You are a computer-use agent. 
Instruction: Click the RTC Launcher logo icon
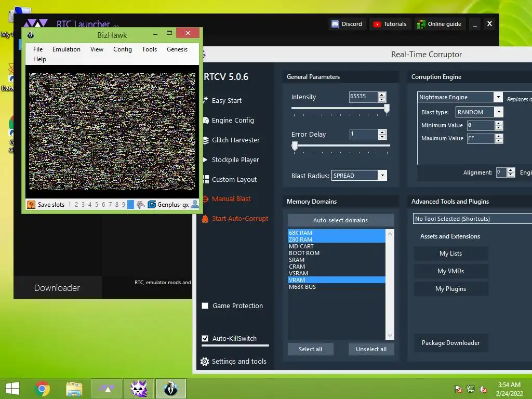(x=35, y=23)
